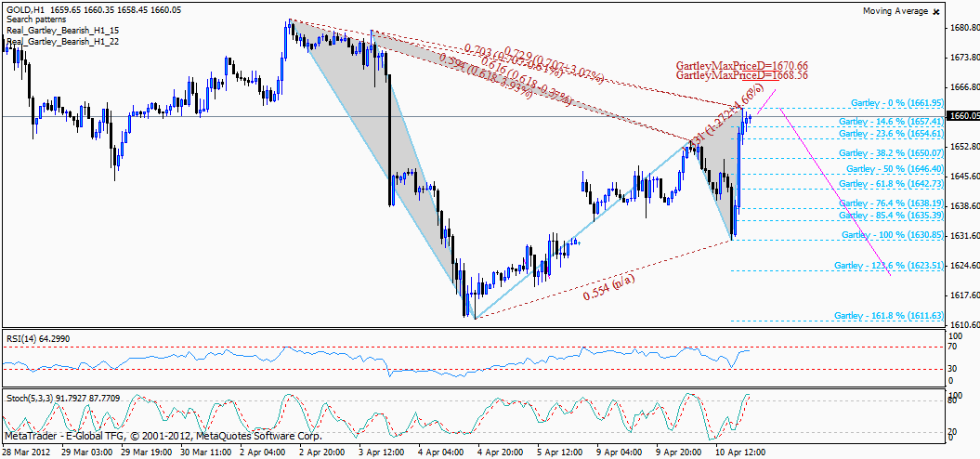The image size is (980, 459).
Task: Select the Real_Gartley_Bearish_H1_15 label
Action: coord(63,30)
